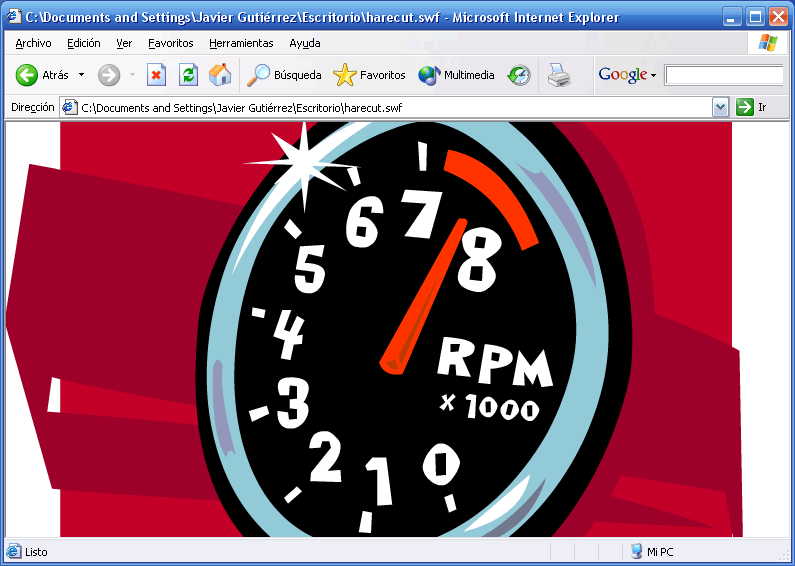
Task: Open the Favoritos menu in menu bar
Action: point(171,43)
